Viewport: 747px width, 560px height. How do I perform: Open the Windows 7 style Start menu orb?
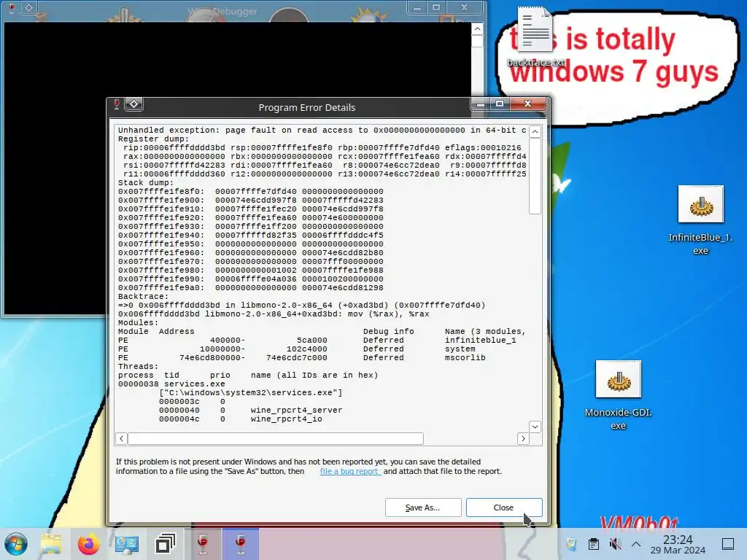pos(16,544)
